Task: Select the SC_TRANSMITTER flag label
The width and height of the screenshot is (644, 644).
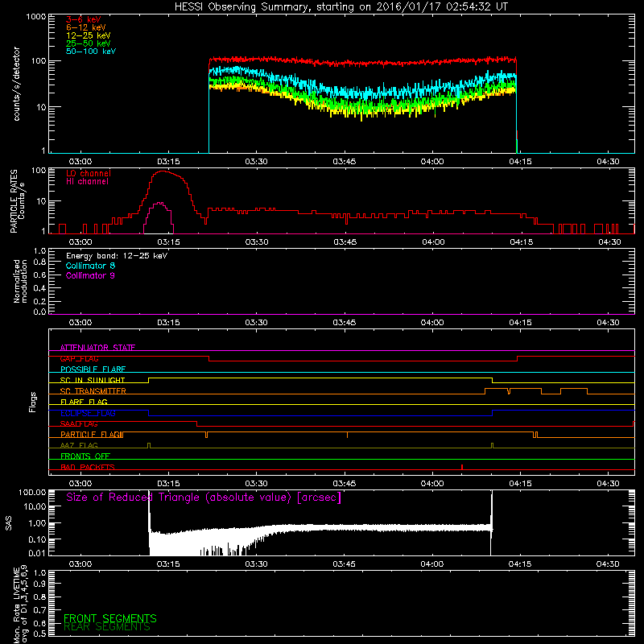Action: (93, 391)
